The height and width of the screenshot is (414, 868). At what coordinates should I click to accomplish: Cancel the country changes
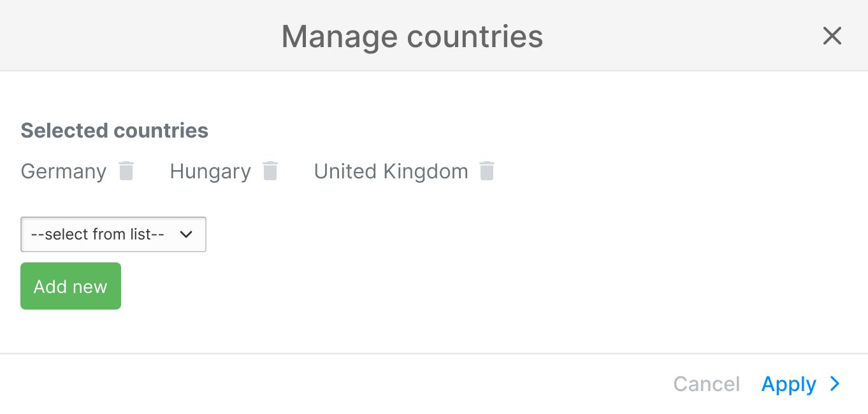coord(706,384)
